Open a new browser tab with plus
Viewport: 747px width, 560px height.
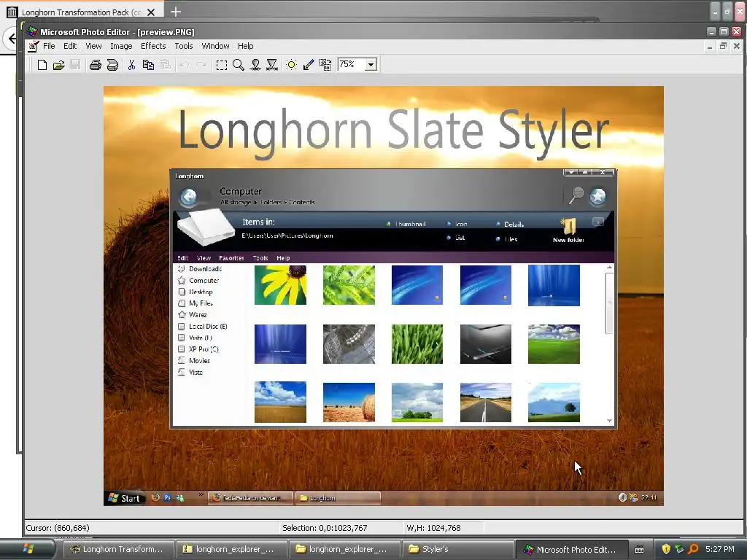point(175,12)
